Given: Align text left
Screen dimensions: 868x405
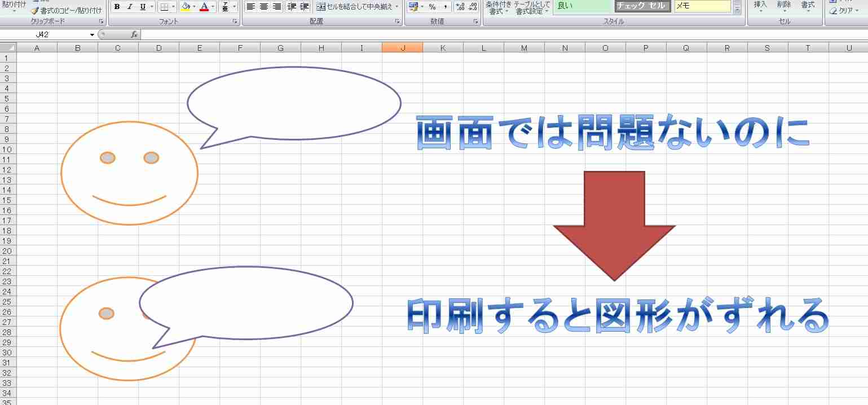Looking at the screenshot, I should click(251, 7).
